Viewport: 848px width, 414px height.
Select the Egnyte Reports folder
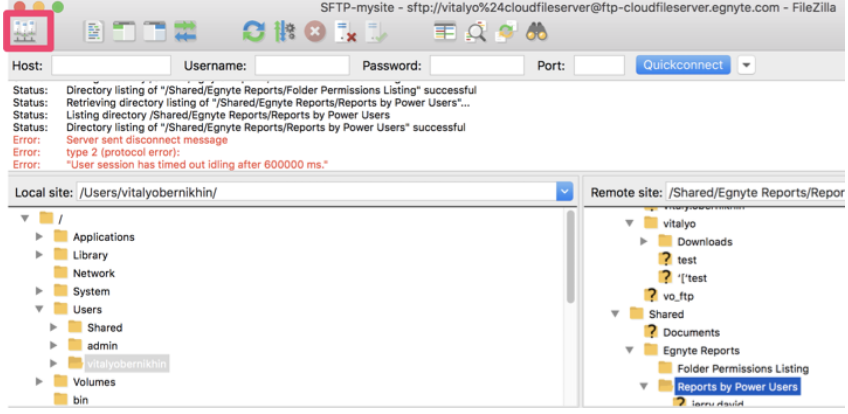(x=701, y=350)
